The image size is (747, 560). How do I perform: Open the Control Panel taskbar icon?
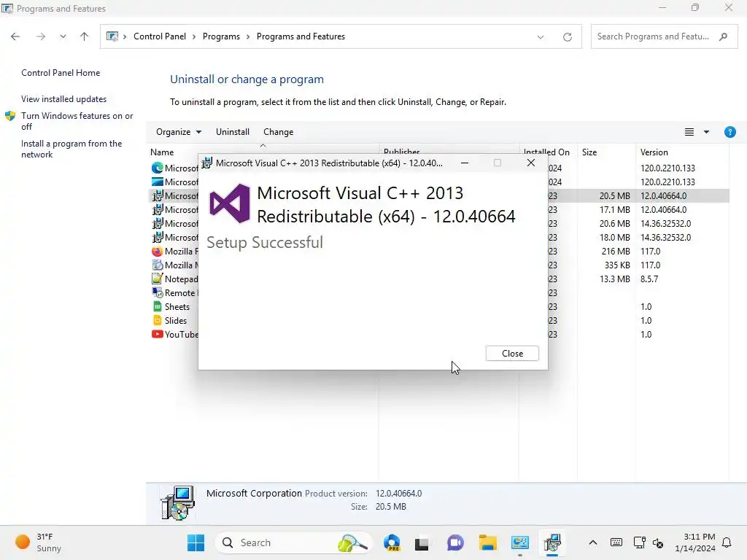[x=519, y=542]
